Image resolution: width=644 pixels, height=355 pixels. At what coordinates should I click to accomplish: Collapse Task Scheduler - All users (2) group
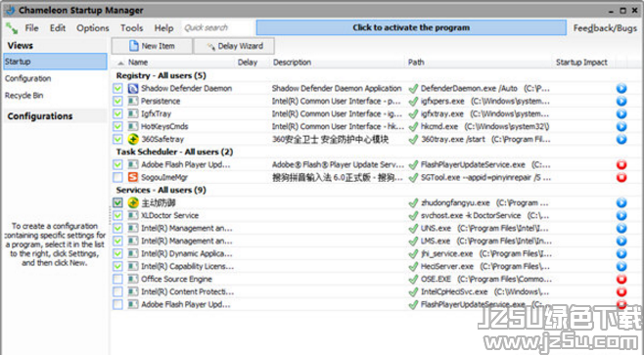174,152
